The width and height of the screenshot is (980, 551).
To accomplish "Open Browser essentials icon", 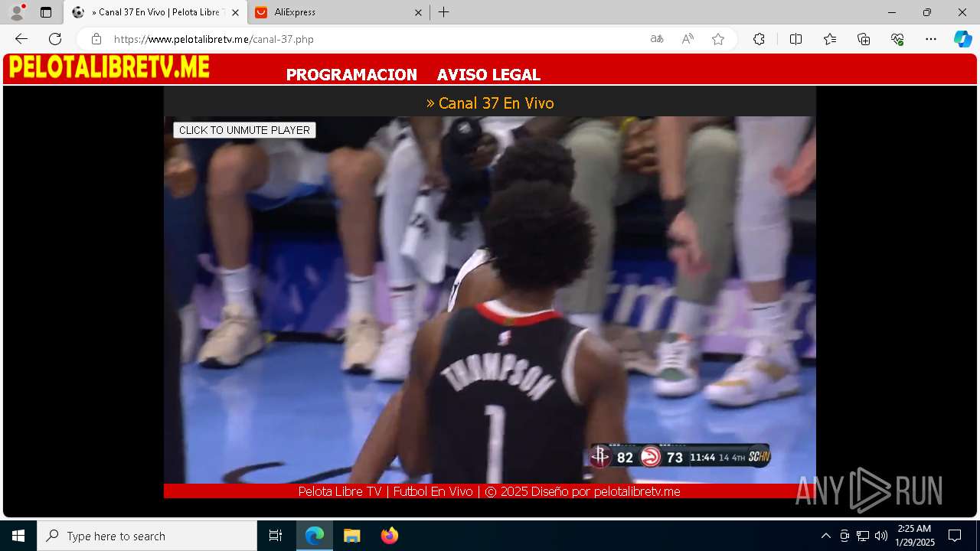I will (x=897, y=39).
